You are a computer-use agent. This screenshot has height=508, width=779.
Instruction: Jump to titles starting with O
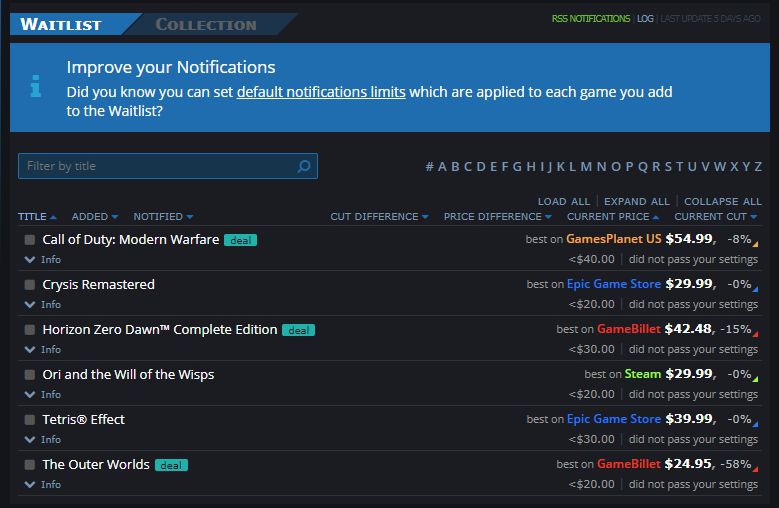click(616, 166)
